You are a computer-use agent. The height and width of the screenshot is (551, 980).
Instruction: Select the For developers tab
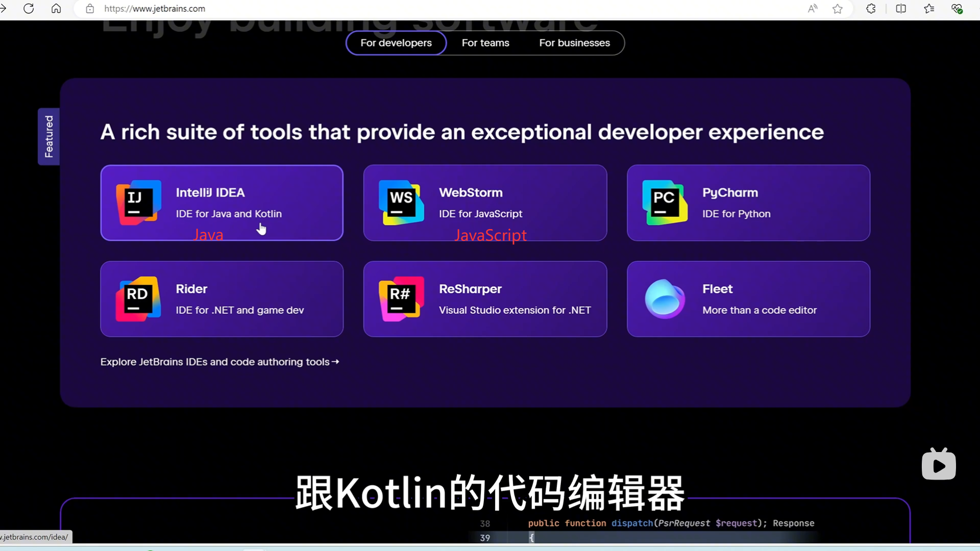tap(396, 43)
